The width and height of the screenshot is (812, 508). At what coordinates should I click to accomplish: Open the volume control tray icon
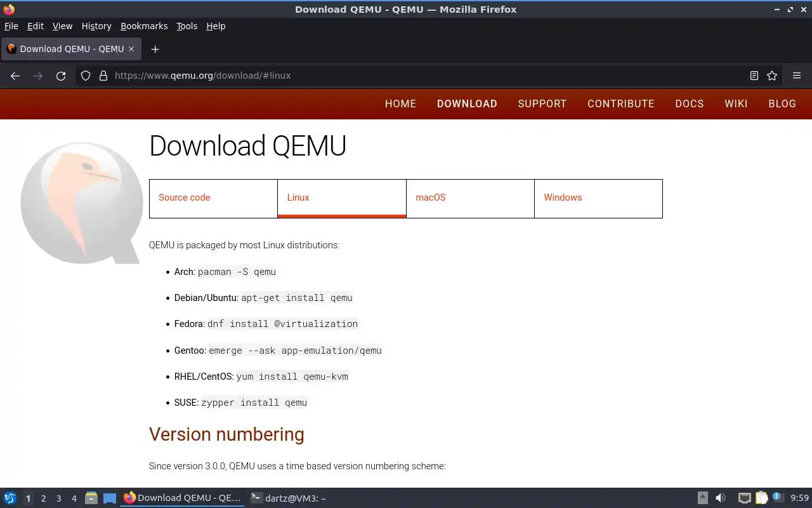click(721, 498)
